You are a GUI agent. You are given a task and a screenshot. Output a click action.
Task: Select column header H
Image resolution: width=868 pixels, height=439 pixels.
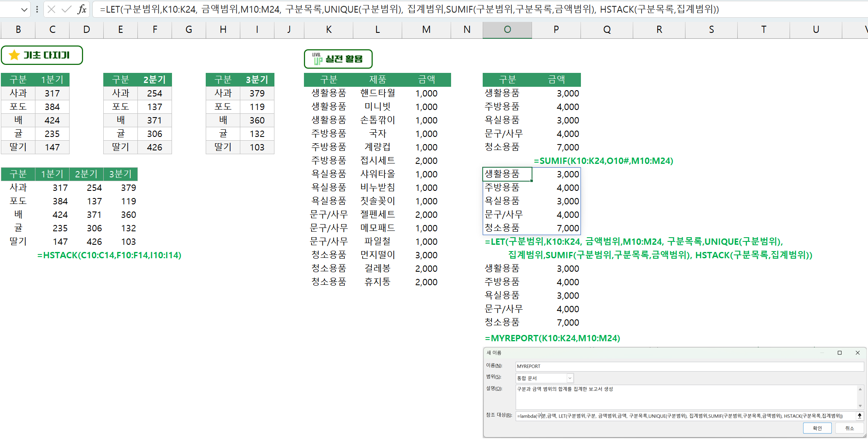[223, 29]
